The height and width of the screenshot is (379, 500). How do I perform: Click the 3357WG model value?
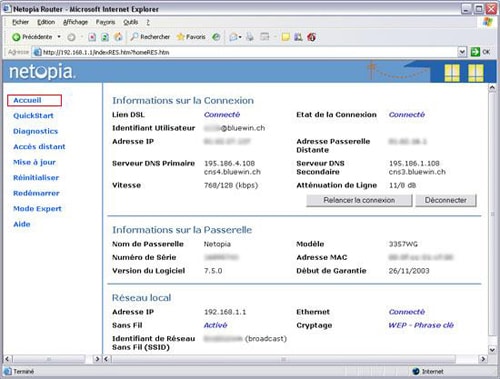[x=403, y=244]
